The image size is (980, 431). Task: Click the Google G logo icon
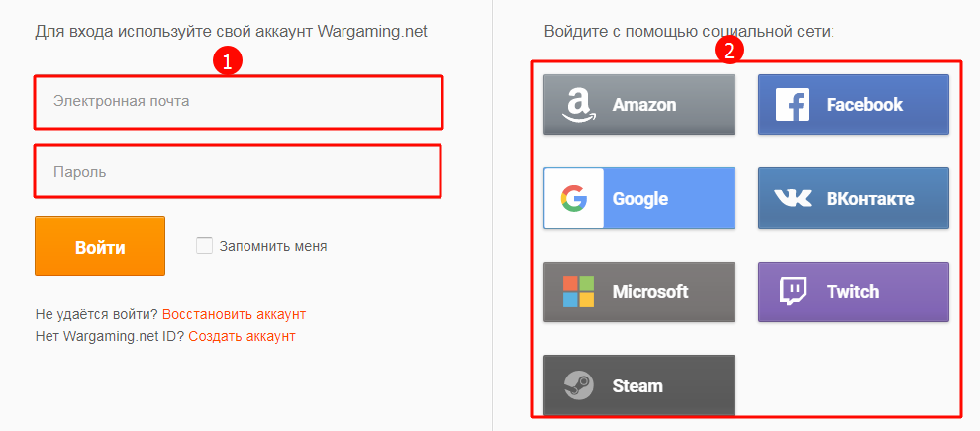tap(574, 199)
